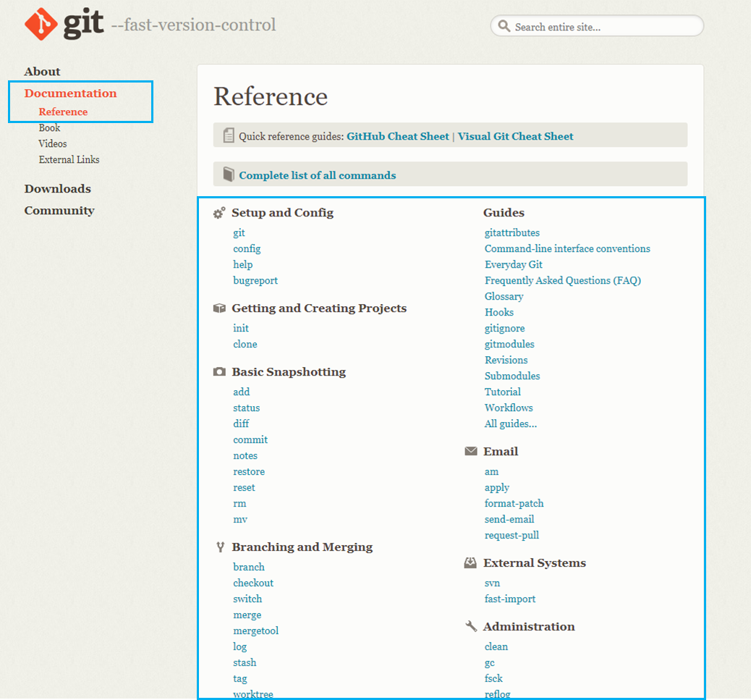Viewport: 751px width, 700px height.
Task: Open the fast-import command link
Action: click(510, 599)
